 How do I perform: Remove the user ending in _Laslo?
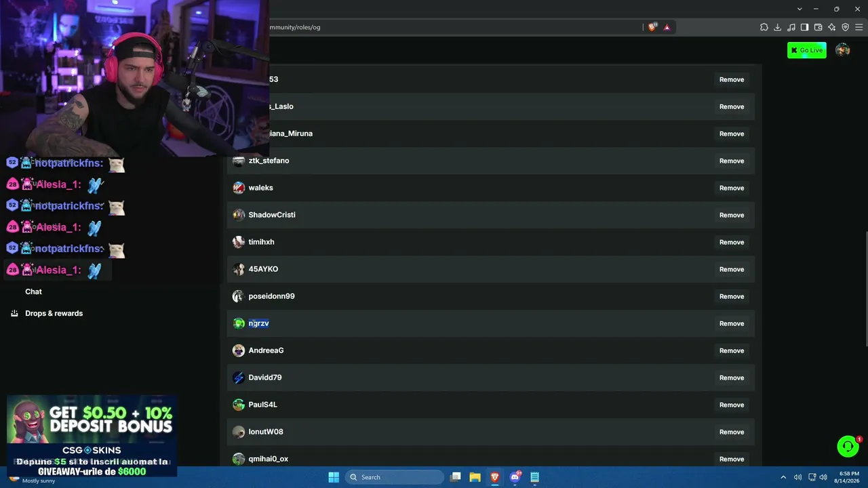coord(732,106)
